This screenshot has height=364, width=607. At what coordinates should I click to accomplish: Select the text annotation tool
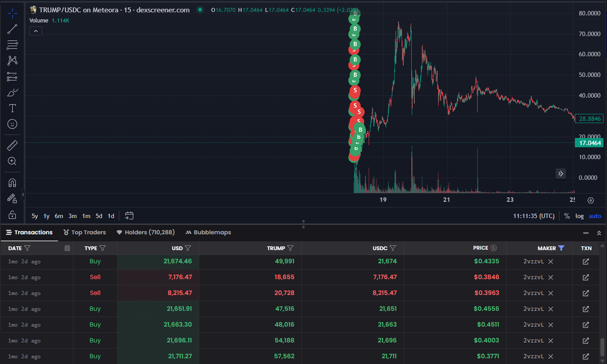tap(12, 108)
